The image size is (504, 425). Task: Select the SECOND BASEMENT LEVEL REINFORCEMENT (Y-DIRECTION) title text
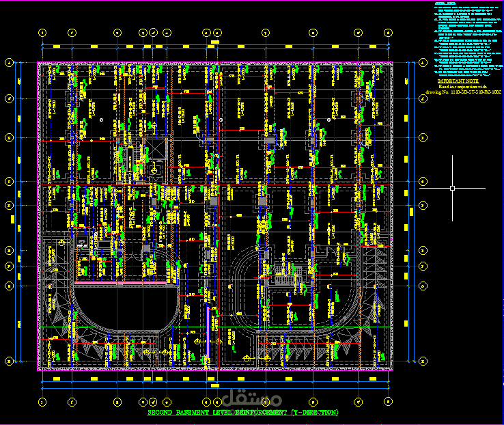click(x=242, y=412)
